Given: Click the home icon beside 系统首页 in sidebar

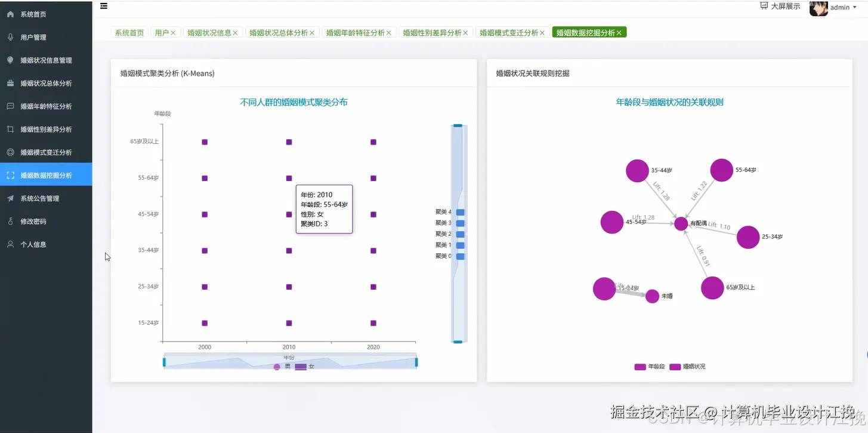Looking at the screenshot, I should 10,14.
